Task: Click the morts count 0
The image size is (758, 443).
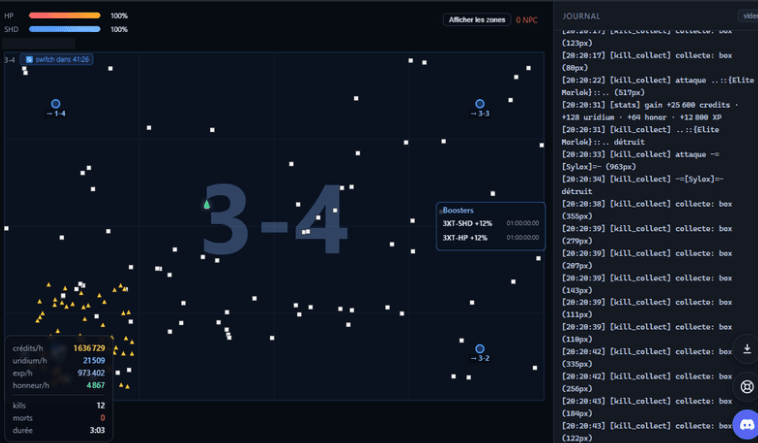Action: [102, 418]
